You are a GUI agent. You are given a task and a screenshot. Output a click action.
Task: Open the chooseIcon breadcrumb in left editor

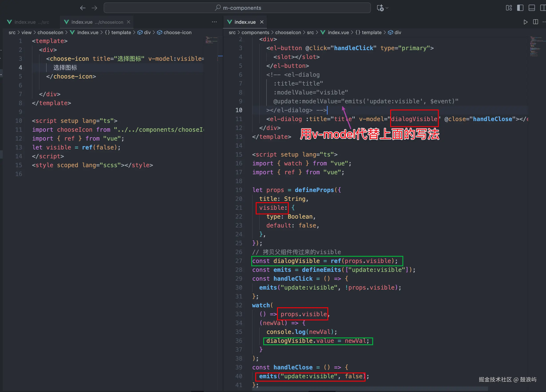50,32
